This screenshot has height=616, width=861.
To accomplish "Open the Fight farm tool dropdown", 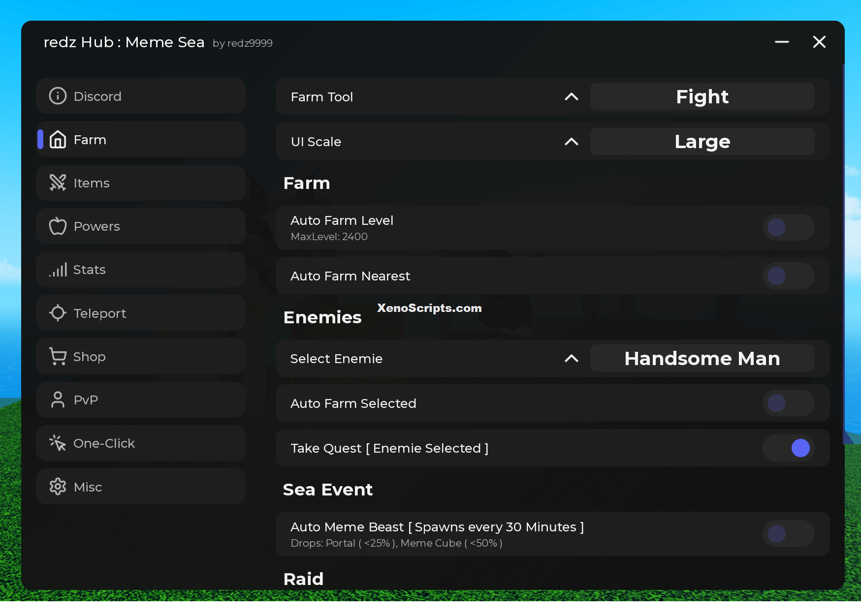I will (x=702, y=96).
